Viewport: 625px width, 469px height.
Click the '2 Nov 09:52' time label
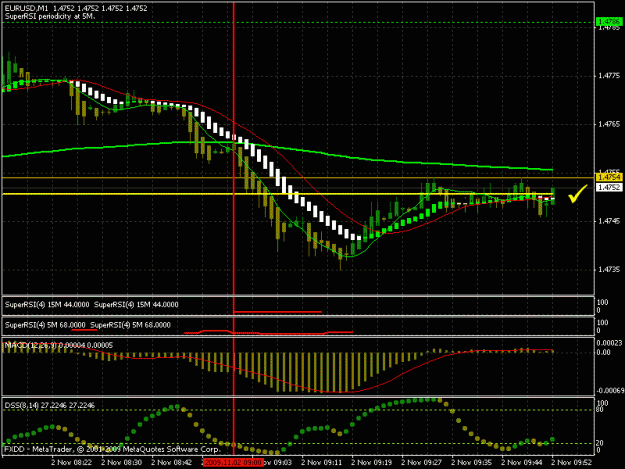pos(572,462)
